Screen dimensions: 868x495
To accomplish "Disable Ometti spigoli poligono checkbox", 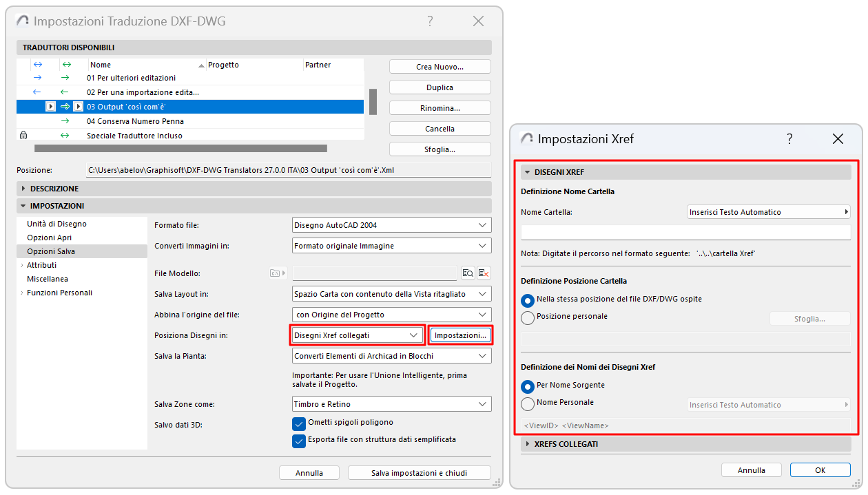I will (299, 423).
